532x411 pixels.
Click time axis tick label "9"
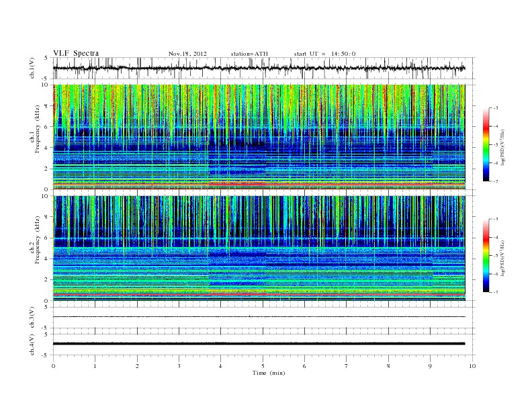[x=430, y=366]
